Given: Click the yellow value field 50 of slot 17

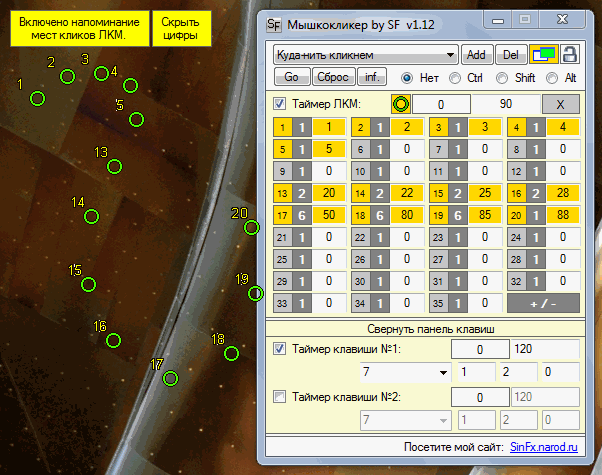Looking at the screenshot, I should (x=327, y=215).
